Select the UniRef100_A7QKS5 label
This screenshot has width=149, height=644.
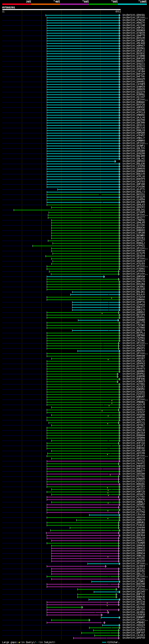[133, 33]
